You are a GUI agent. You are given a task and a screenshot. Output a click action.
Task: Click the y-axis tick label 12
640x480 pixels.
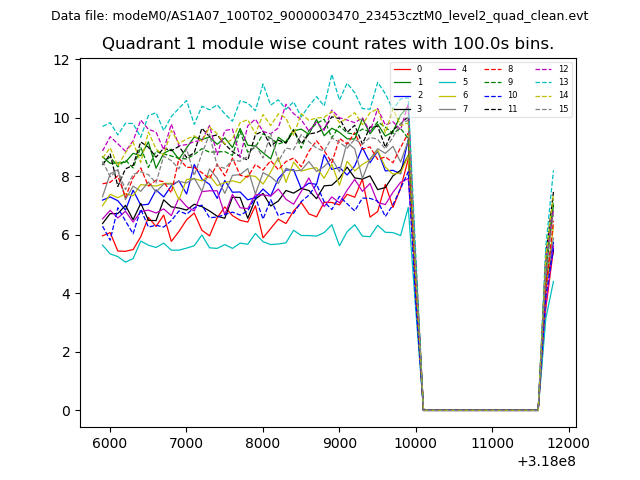62,60
